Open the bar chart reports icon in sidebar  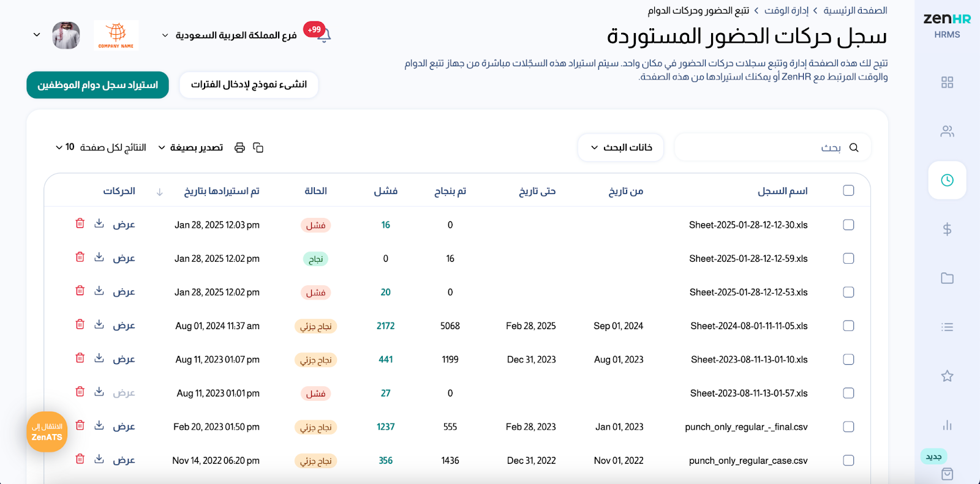(947, 425)
